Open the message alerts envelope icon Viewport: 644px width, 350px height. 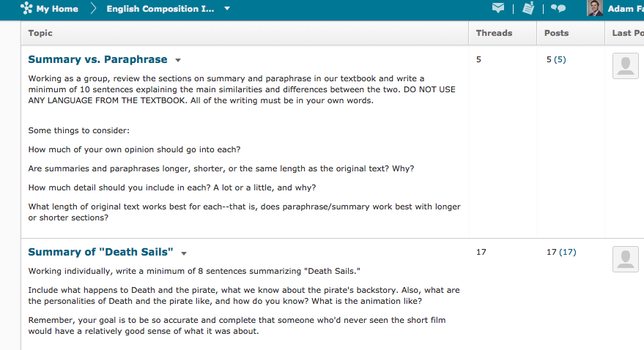498,9
